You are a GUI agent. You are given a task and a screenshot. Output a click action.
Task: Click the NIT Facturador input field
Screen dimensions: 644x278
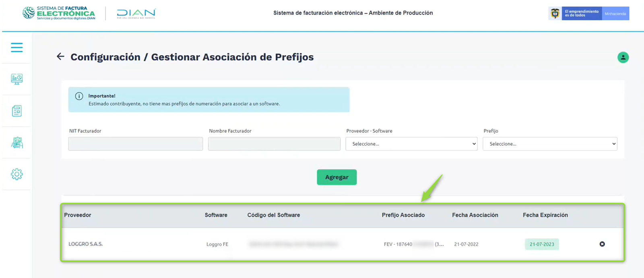pyautogui.click(x=135, y=144)
